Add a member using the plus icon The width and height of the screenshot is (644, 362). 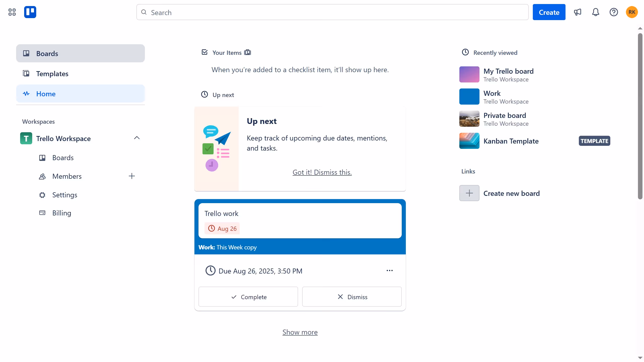(x=132, y=176)
